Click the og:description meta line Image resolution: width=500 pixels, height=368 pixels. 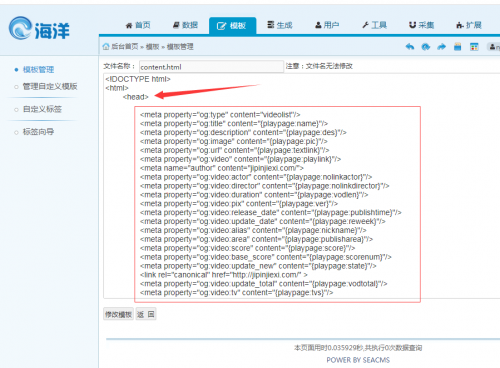click(x=243, y=133)
